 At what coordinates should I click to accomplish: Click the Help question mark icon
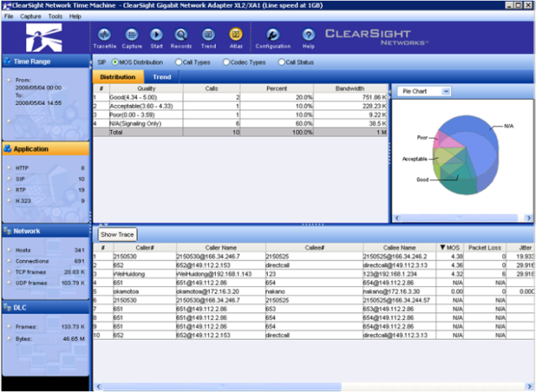tap(309, 34)
